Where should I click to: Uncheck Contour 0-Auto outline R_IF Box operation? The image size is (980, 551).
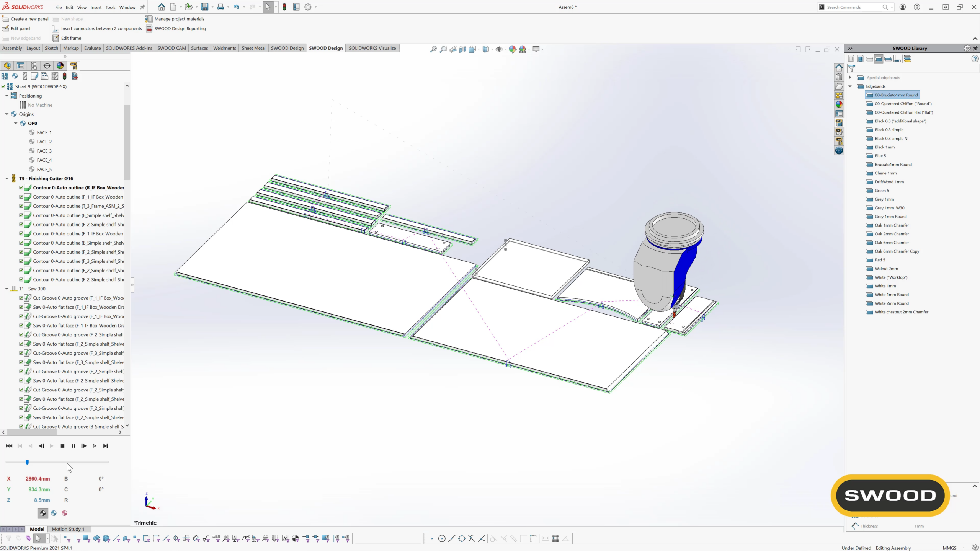(21, 187)
